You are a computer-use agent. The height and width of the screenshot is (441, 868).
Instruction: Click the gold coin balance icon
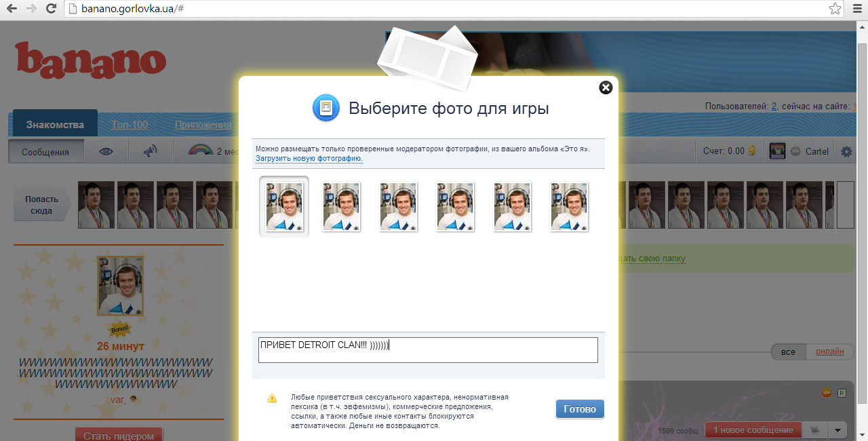[751, 151]
